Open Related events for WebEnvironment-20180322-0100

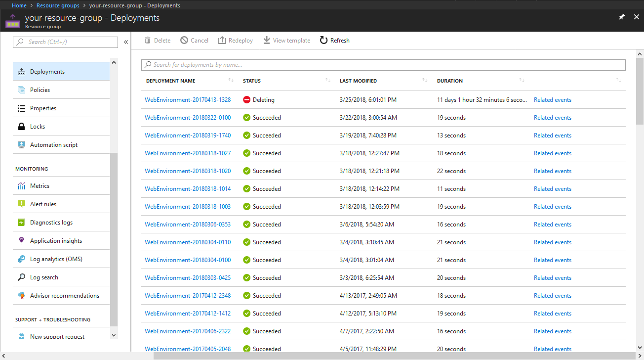tap(552, 117)
